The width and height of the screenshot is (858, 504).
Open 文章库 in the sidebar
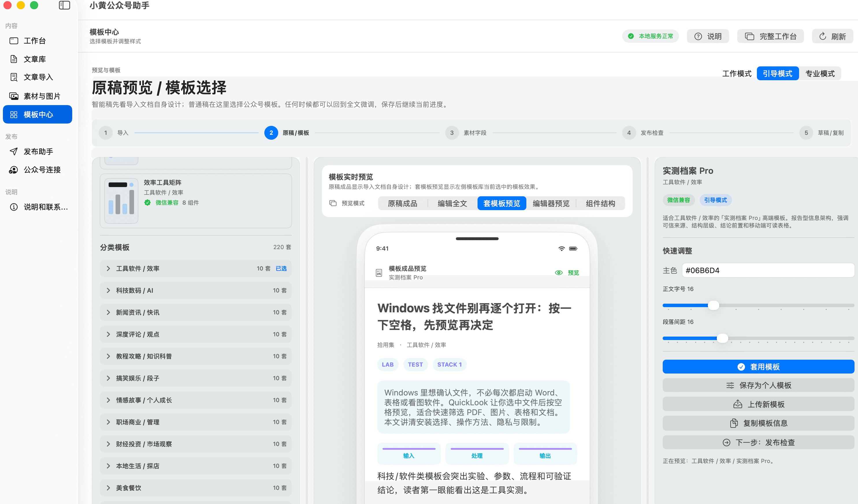pos(38,59)
